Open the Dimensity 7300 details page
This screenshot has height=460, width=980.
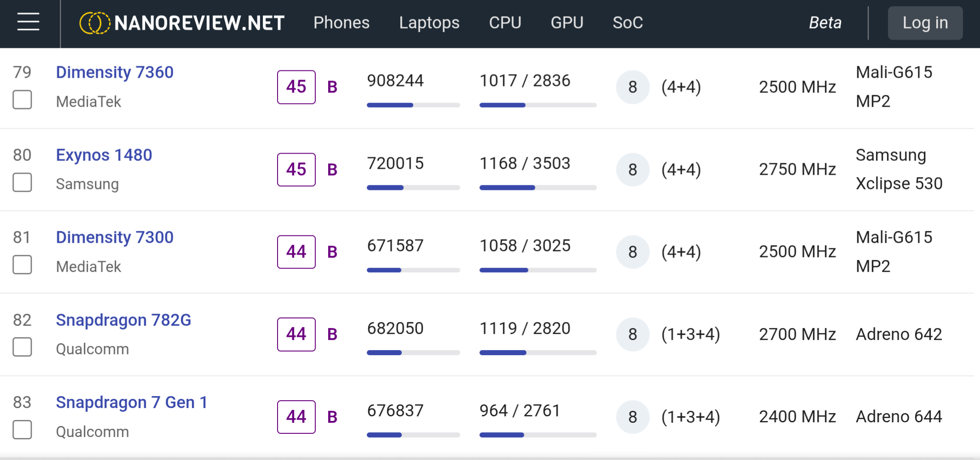point(115,237)
